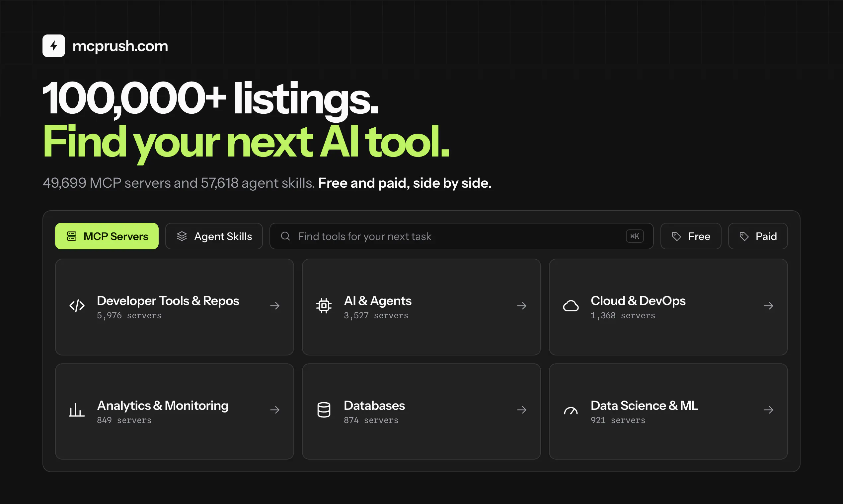The width and height of the screenshot is (843, 504).
Task: Open Developer Tools & Repos via its arrow
Action: pyautogui.click(x=275, y=306)
